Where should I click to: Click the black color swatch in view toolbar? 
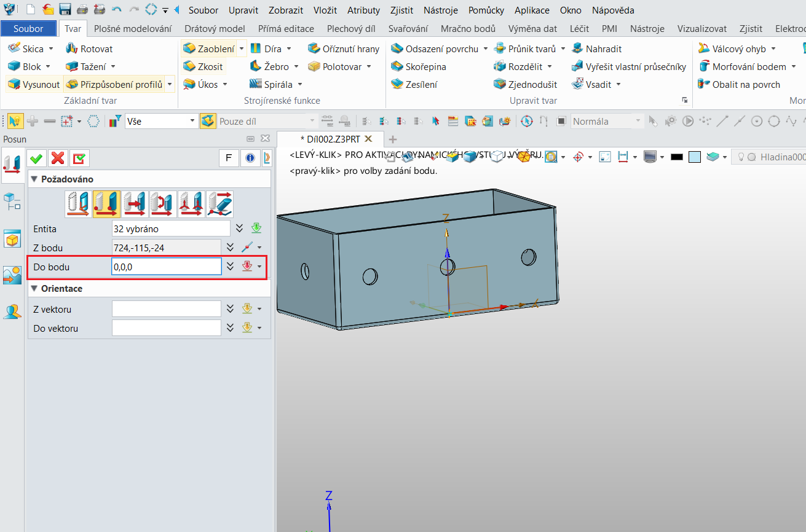tap(677, 157)
